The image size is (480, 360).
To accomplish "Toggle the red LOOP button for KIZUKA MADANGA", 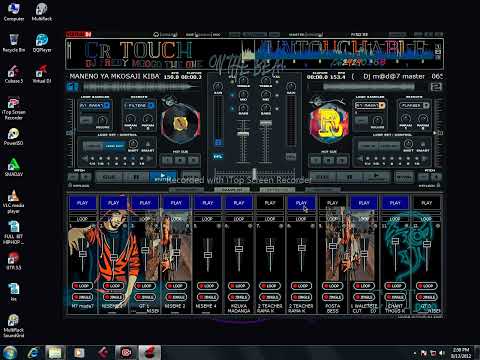I will click(x=239, y=286).
